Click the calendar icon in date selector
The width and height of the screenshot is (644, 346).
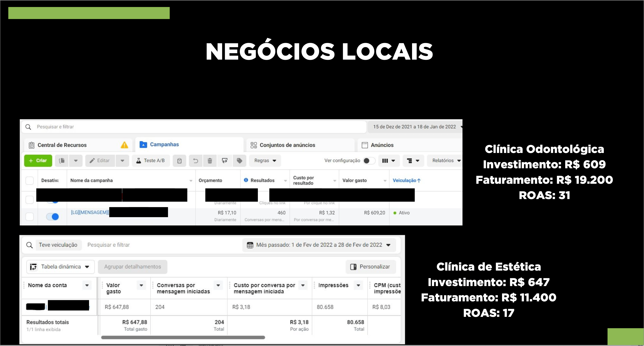pyautogui.click(x=250, y=245)
